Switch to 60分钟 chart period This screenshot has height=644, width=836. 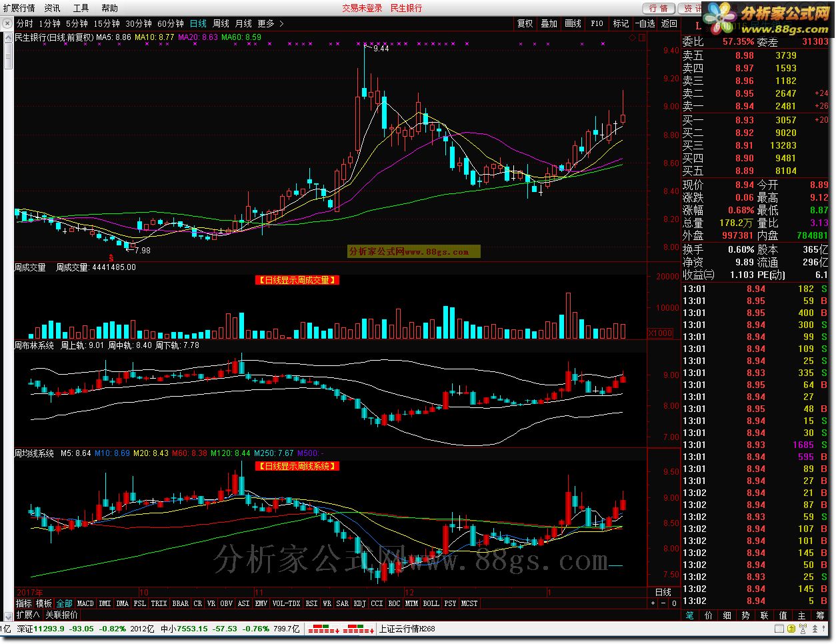click(x=171, y=23)
